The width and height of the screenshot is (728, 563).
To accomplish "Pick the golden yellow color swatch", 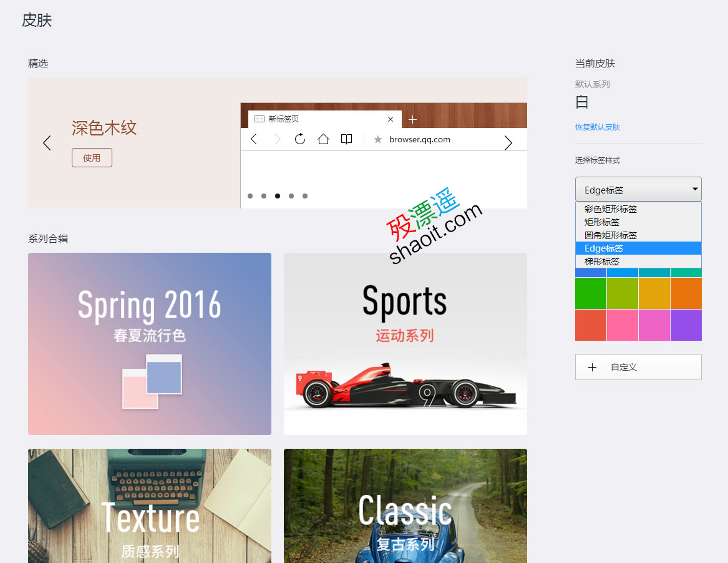I will click(x=654, y=293).
